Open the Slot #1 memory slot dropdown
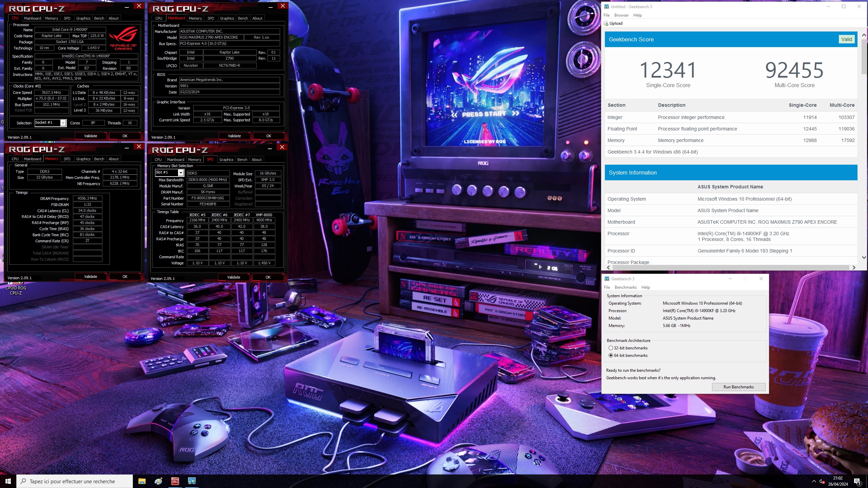Image resolution: width=868 pixels, height=488 pixels. click(x=181, y=173)
